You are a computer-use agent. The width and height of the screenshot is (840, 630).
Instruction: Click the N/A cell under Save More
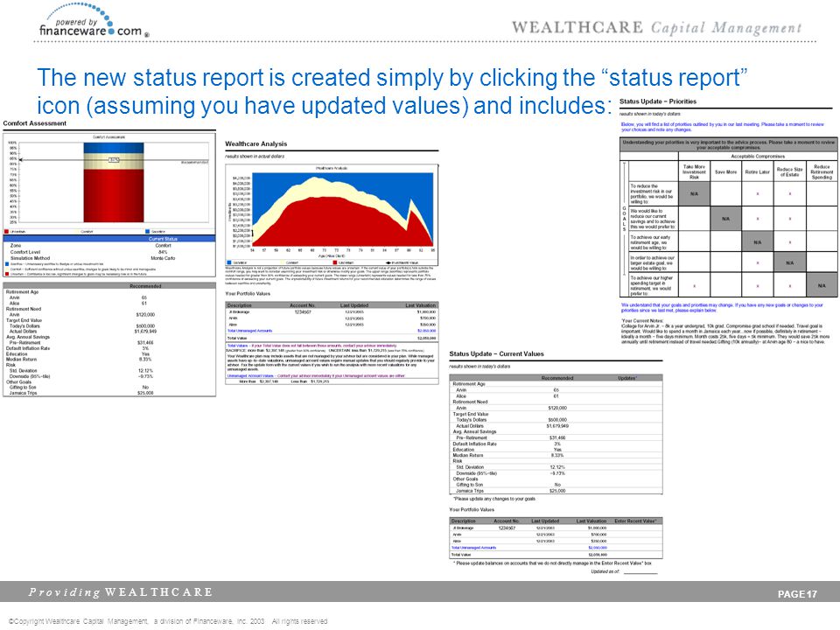726,219
